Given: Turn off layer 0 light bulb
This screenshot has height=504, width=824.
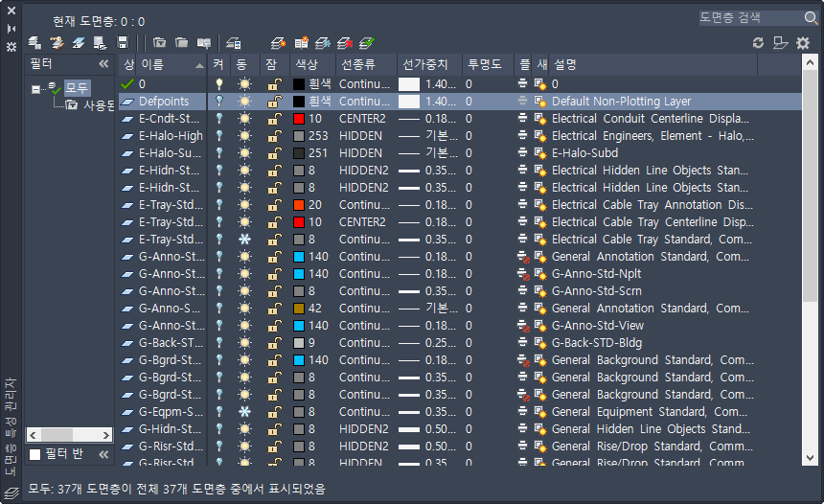Looking at the screenshot, I should [x=219, y=84].
